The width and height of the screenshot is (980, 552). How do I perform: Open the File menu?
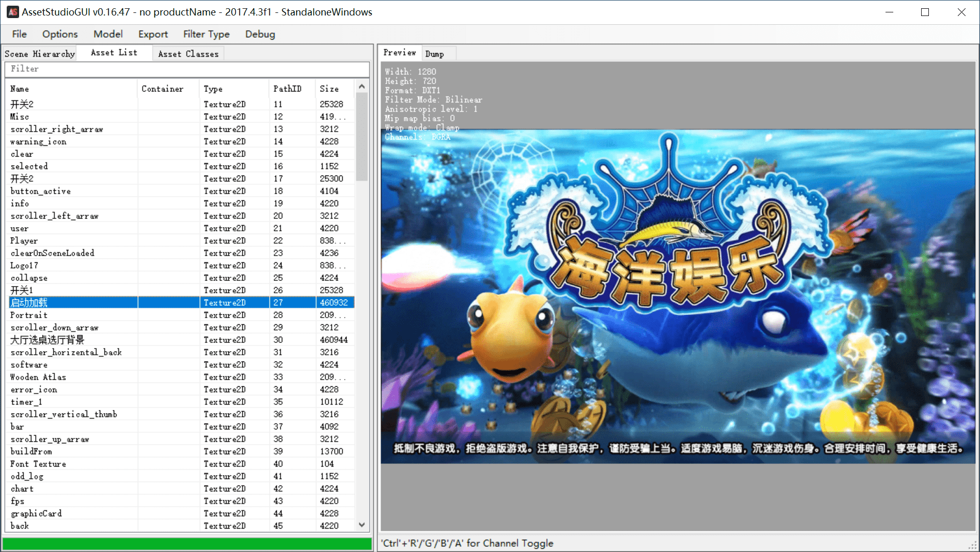19,34
